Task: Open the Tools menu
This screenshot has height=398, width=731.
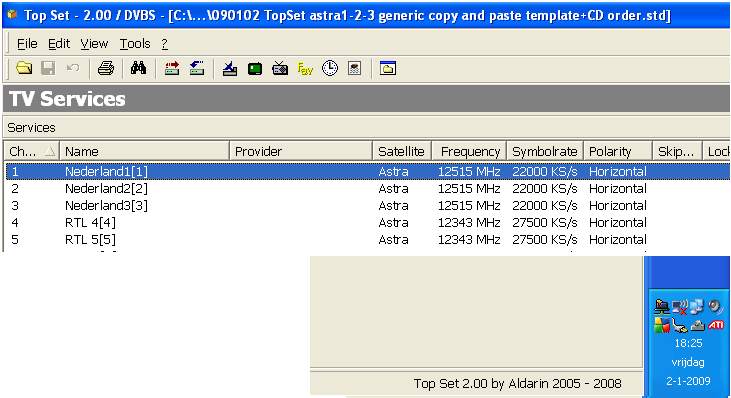Action: [x=135, y=44]
